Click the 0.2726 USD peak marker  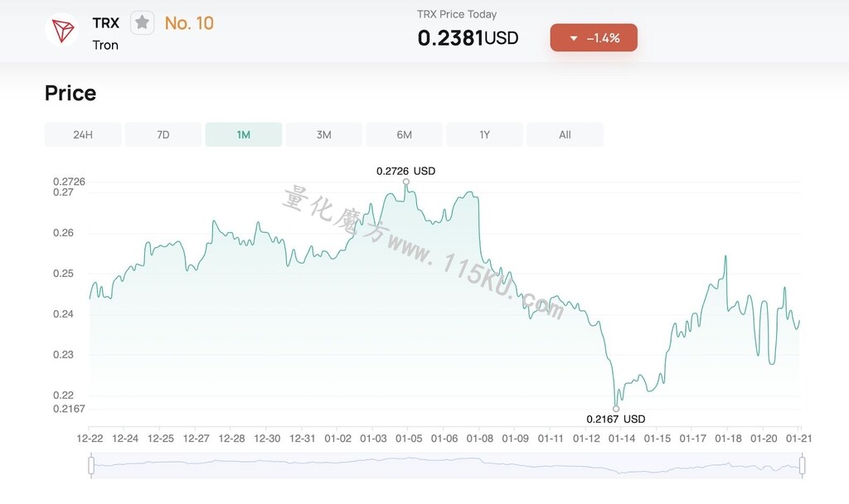click(x=406, y=182)
